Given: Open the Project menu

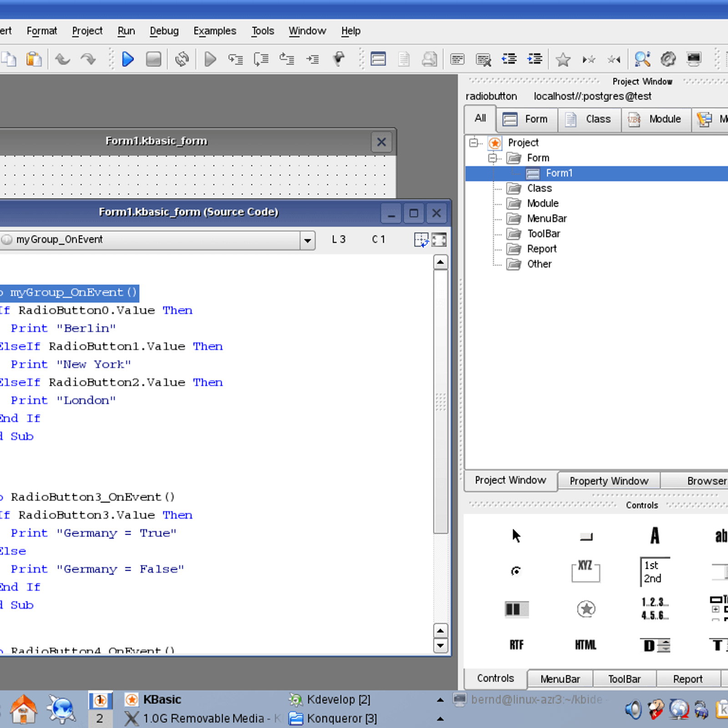Looking at the screenshot, I should click(87, 31).
